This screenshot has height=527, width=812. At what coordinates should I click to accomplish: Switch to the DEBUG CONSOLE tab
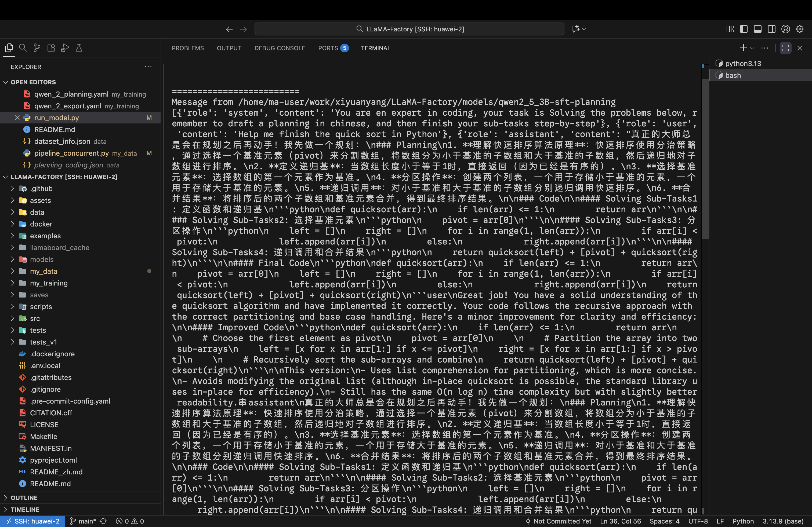click(x=280, y=48)
